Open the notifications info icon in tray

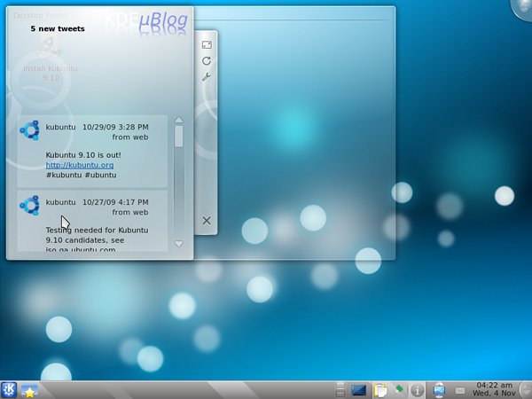(417, 390)
